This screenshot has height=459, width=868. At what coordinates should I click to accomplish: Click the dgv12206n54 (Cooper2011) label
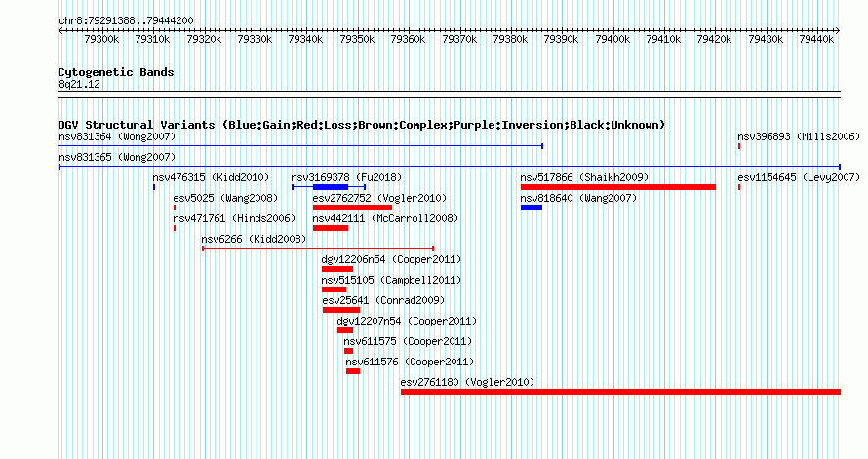(x=391, y=259)
